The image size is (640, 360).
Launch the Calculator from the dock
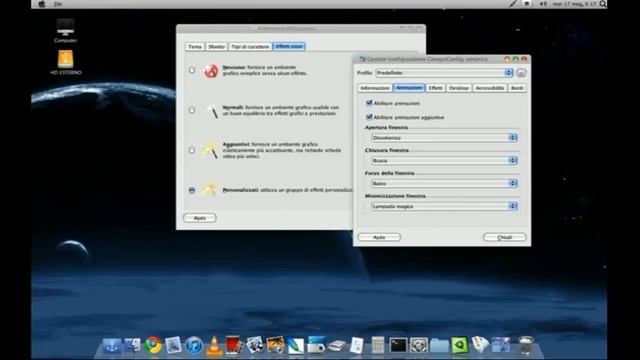point(378,345)
